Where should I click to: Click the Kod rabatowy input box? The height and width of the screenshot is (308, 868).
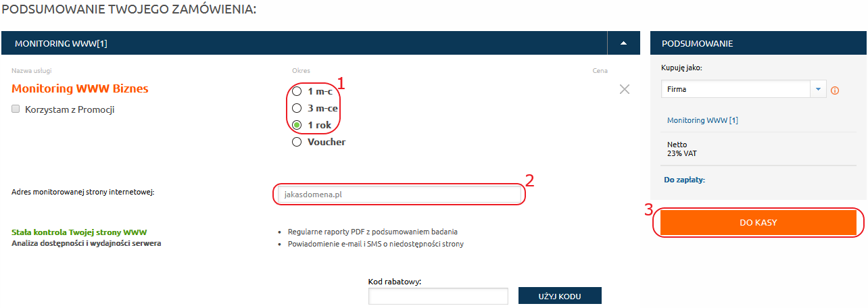(x=438, y=296)
